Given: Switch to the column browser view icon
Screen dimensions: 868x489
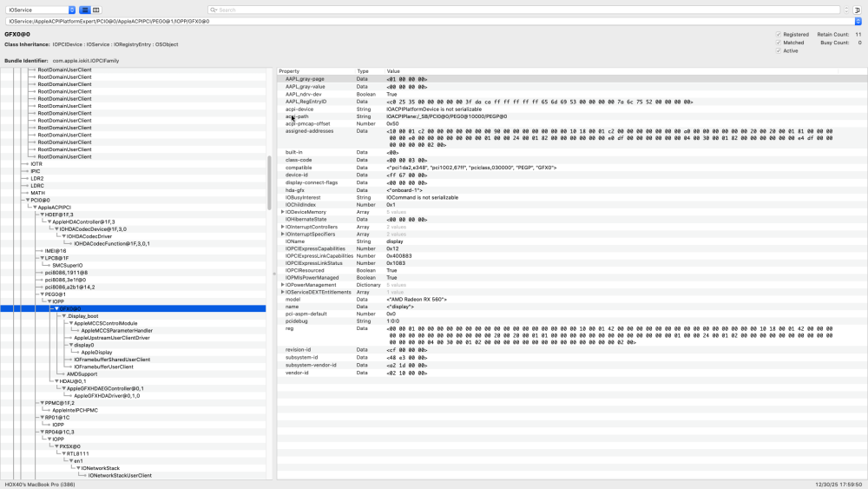Looking at the screenshot, I should [x=95, y=10].
